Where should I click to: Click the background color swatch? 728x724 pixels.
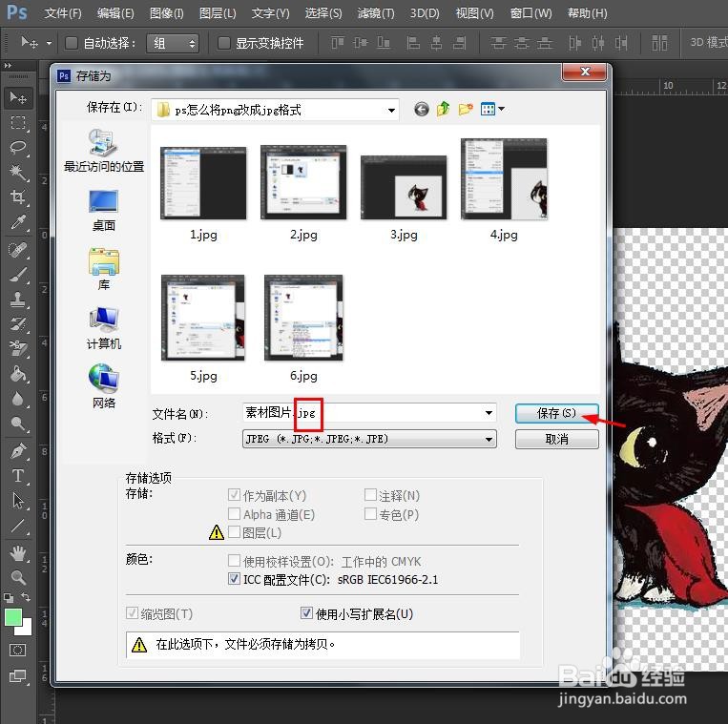pyautogui.click(x=26, y=630)
